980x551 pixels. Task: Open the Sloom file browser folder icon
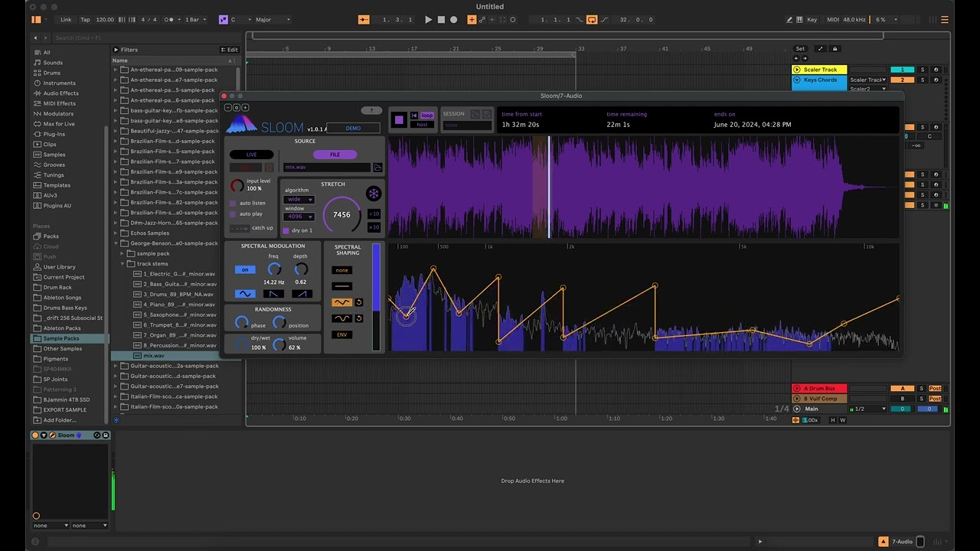[377, 167]
